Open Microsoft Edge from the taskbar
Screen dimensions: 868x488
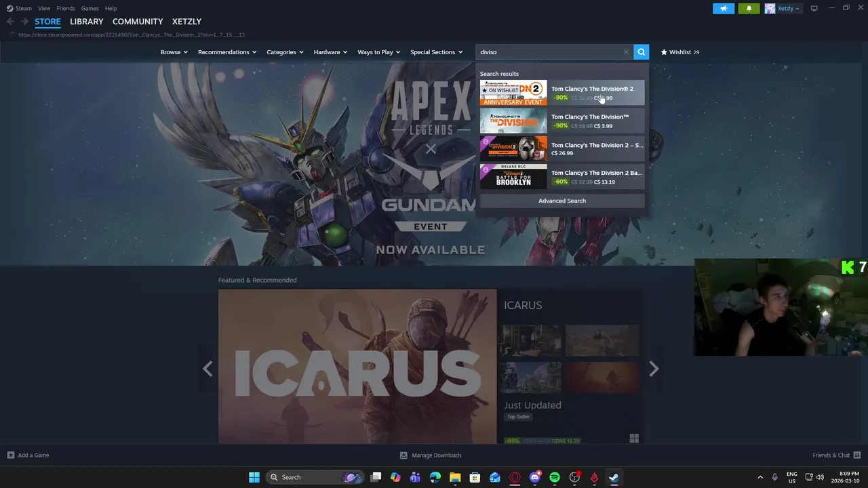[435, 477]
